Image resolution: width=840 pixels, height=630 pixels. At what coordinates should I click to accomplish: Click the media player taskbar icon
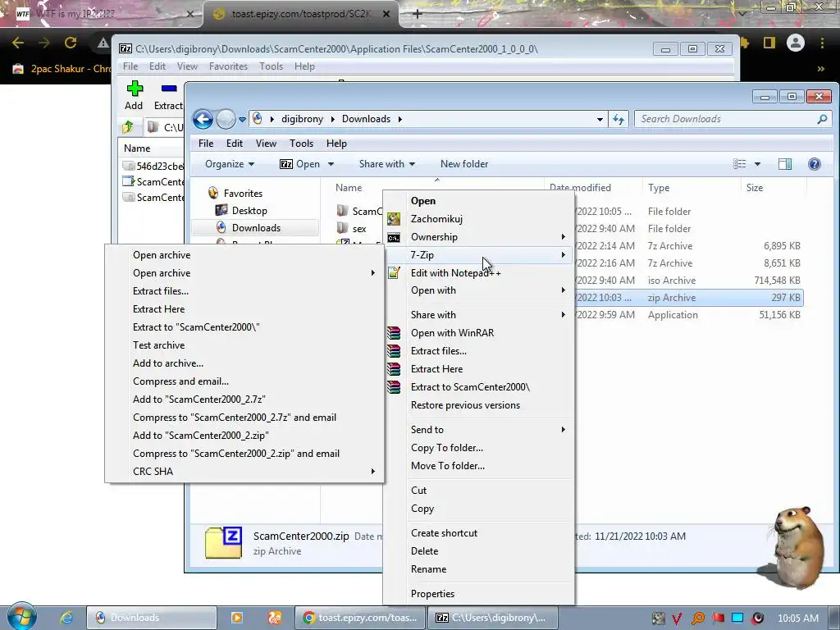coord(236,618)
